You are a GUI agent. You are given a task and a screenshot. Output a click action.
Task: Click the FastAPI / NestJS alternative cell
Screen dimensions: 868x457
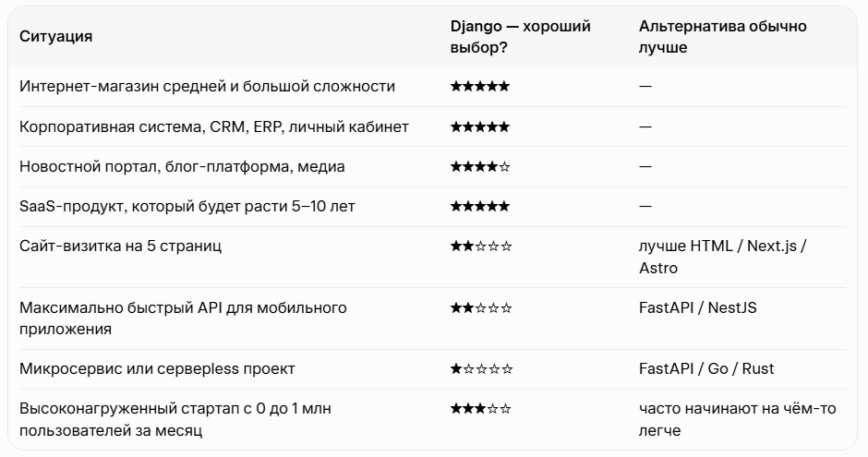[697, 307]
